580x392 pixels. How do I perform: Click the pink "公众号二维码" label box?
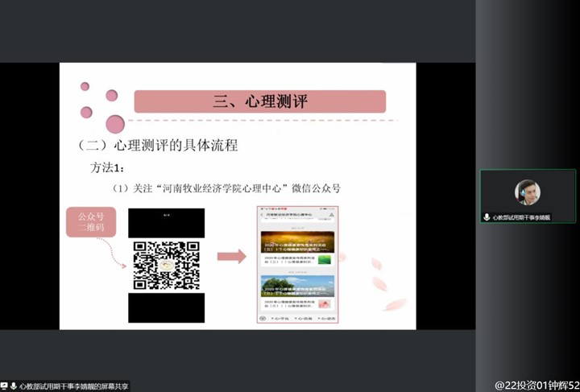[91, 222]
